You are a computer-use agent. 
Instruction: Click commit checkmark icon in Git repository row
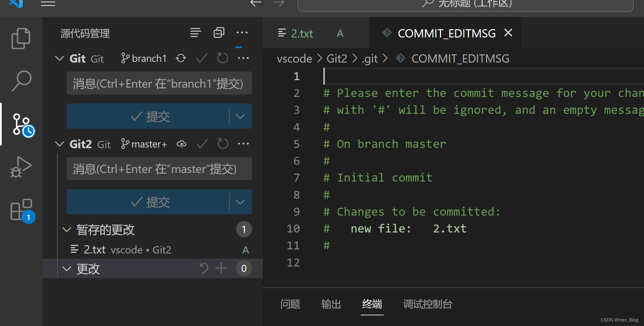(x=202, y=58)
